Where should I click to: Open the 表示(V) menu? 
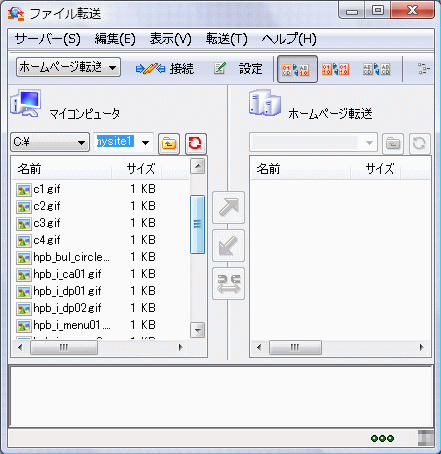click(x=171, y=39)
